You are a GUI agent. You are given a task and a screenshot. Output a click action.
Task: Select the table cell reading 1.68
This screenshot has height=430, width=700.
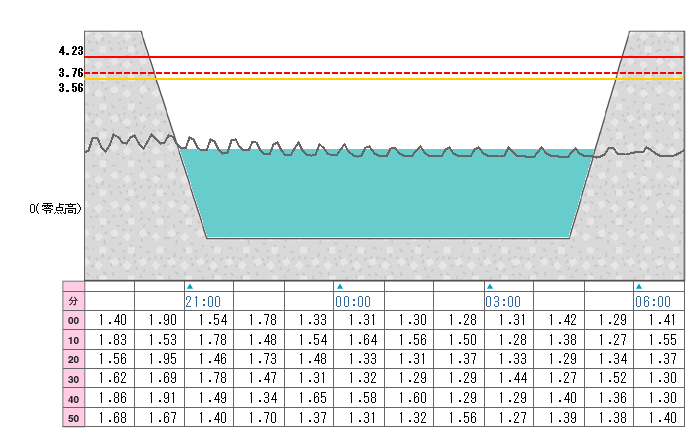tap(109, 417)
